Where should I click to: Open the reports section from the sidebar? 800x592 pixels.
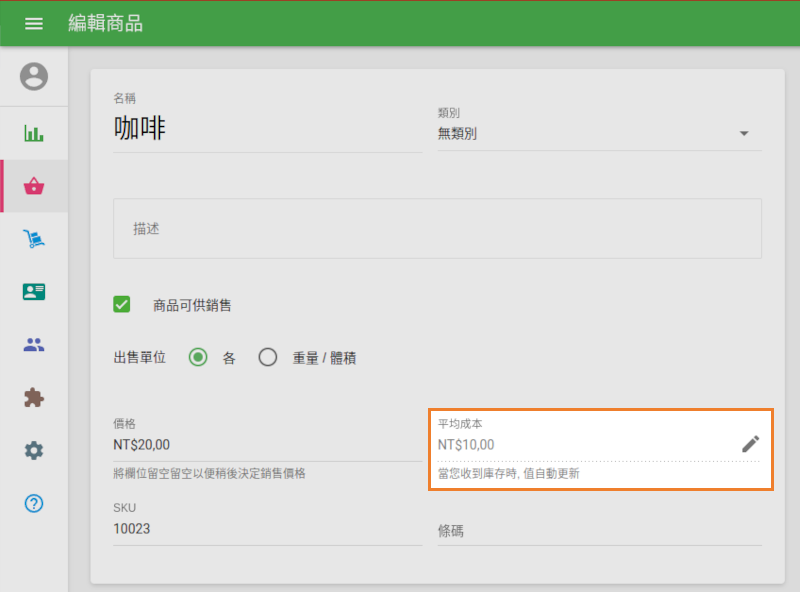click(x=33, y=131)
